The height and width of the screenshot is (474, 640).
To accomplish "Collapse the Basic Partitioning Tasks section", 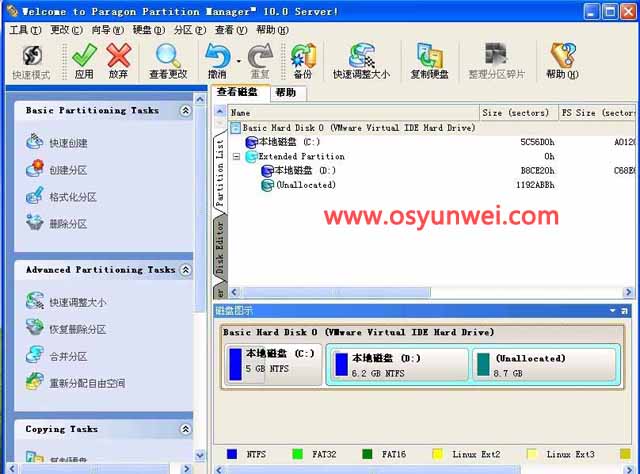I will point(186,111).
